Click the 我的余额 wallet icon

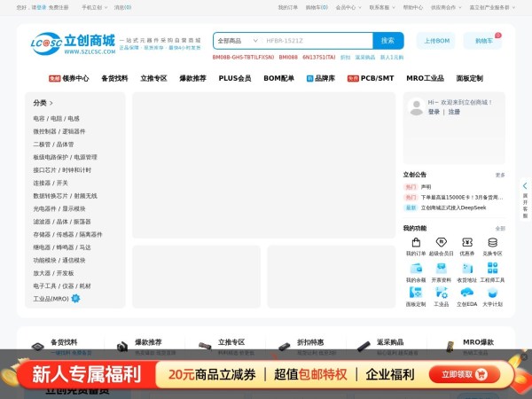(416, 268)
